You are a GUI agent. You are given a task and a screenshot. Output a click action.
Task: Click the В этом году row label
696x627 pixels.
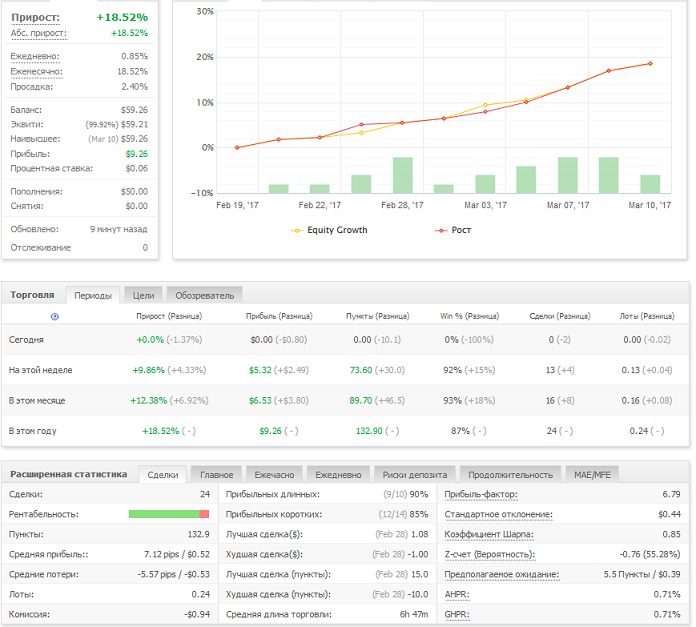pos(32,431)
